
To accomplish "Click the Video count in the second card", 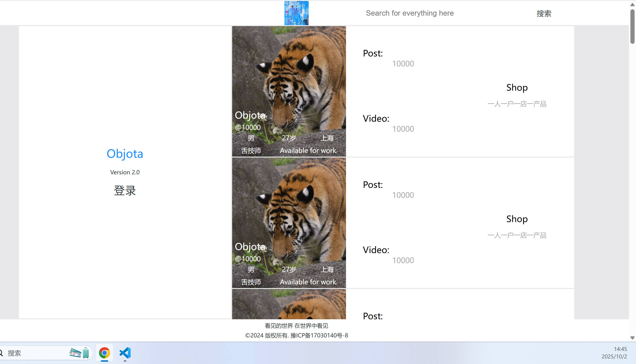I will pyautogui.click(x=403, y=260).
